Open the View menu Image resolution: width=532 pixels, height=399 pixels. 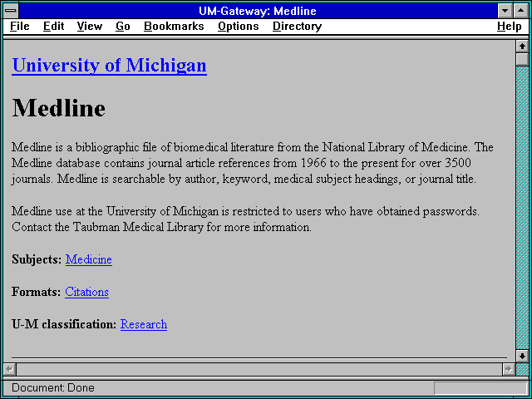90,27
